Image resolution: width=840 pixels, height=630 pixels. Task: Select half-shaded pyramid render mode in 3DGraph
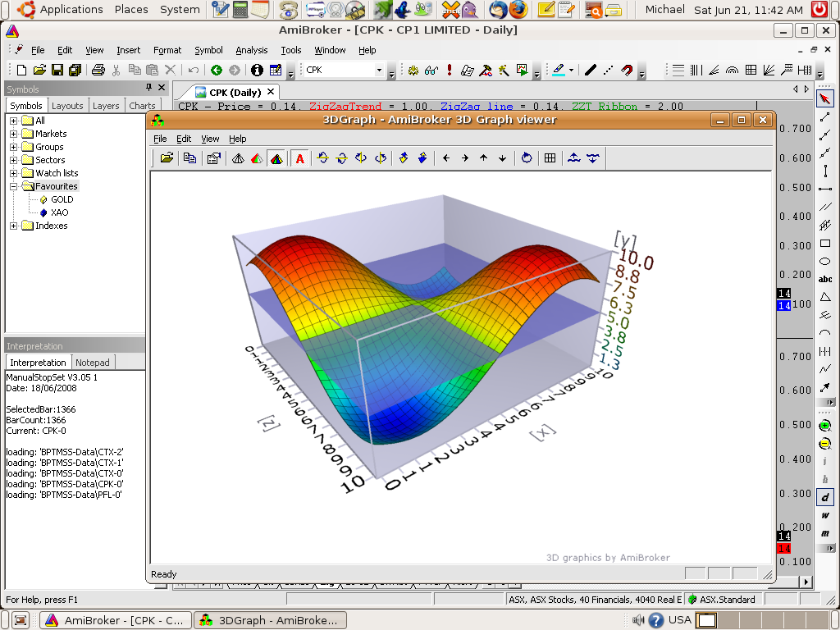click(257, 158)
